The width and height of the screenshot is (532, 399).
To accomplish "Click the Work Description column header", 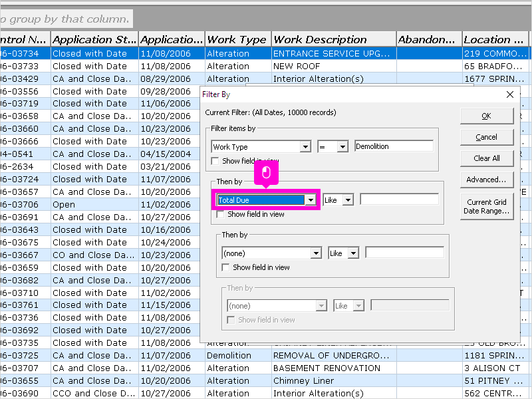I will point(334,39).
